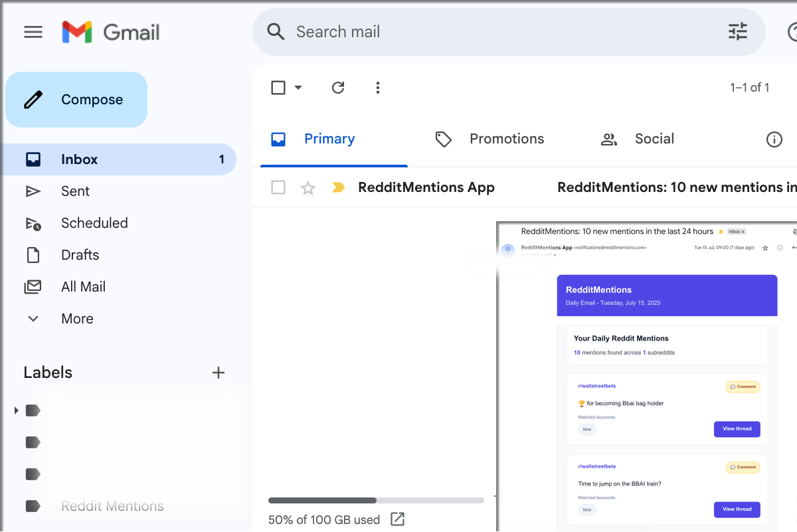Image resolution: width=797 pixels, height=532 pixels.
Task: Click Comment badge on BBAI train card
Action: (743, 467)
